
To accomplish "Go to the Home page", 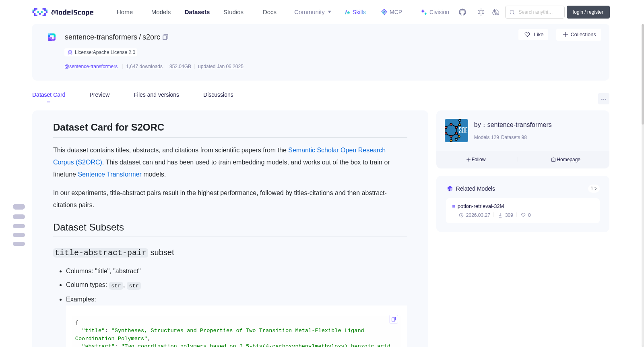I will click(x=125, y=12).
